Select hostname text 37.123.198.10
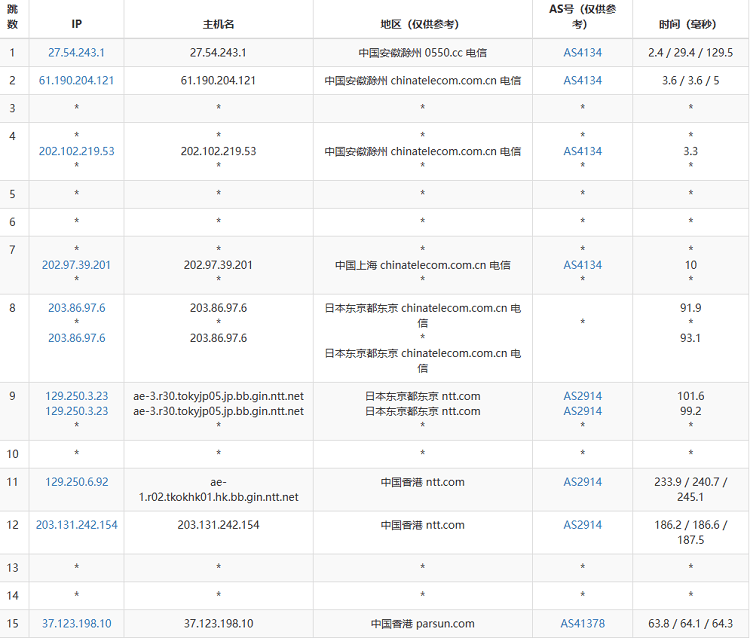This screenshot has width=750, height=641. [x=219, y=624]
